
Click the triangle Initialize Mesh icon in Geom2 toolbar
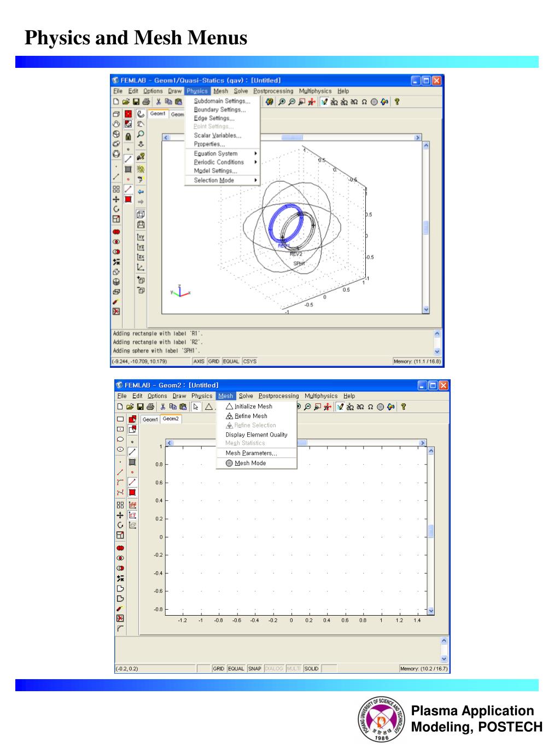tap(208, 407)
